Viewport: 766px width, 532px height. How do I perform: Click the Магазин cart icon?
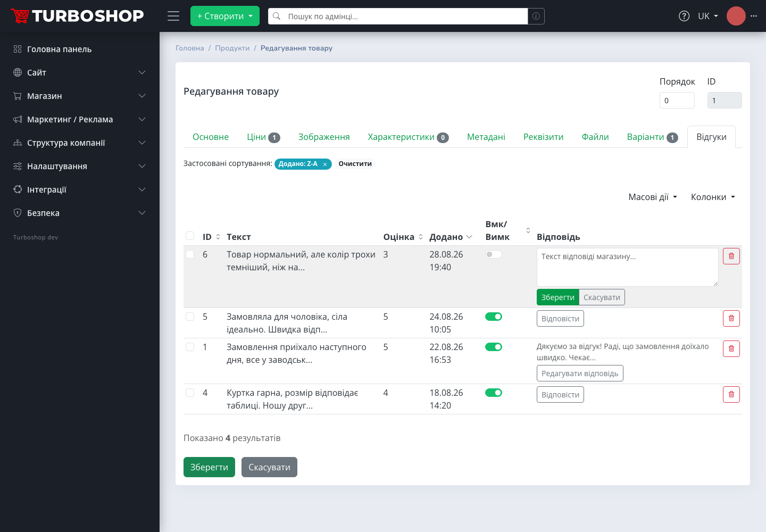[x=18, y=96]
